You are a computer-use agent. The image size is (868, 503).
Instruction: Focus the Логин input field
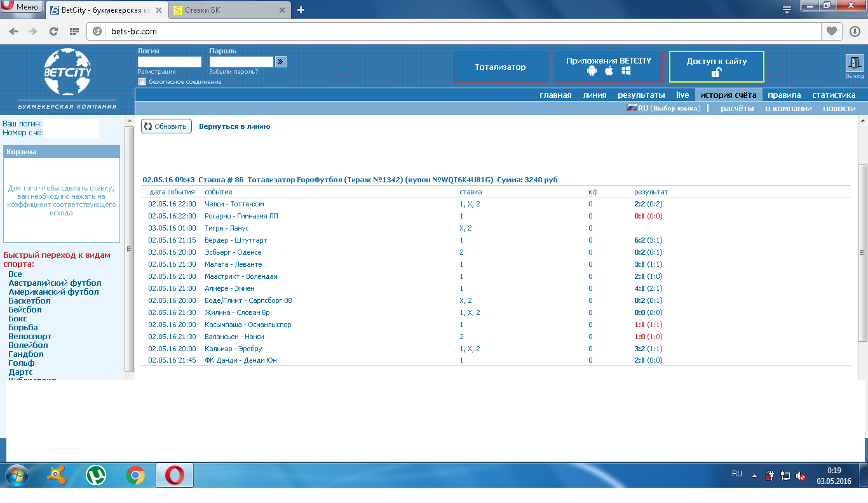169,62
